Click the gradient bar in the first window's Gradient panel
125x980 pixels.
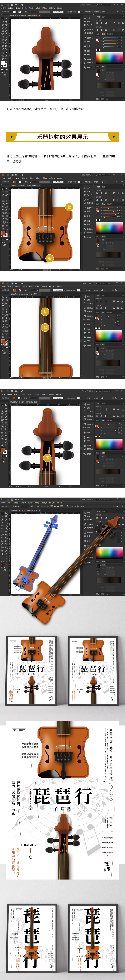(x=109, y=85)
